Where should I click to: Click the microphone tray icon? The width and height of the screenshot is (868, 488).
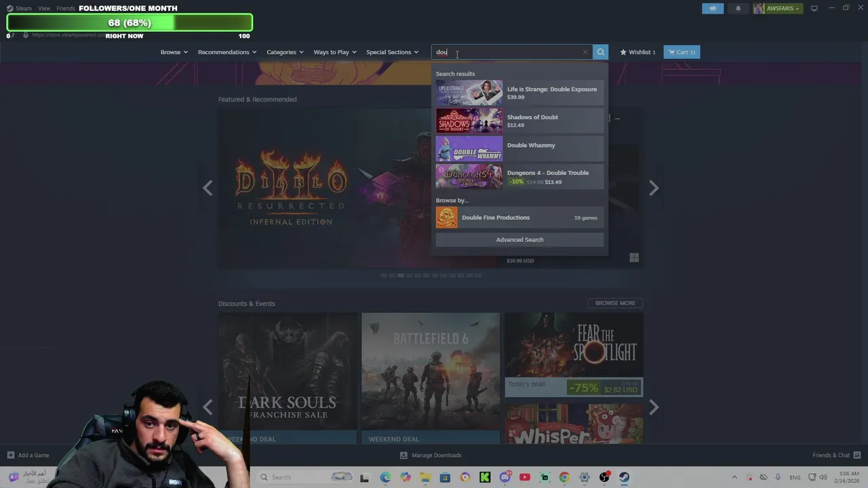point(778,477)
